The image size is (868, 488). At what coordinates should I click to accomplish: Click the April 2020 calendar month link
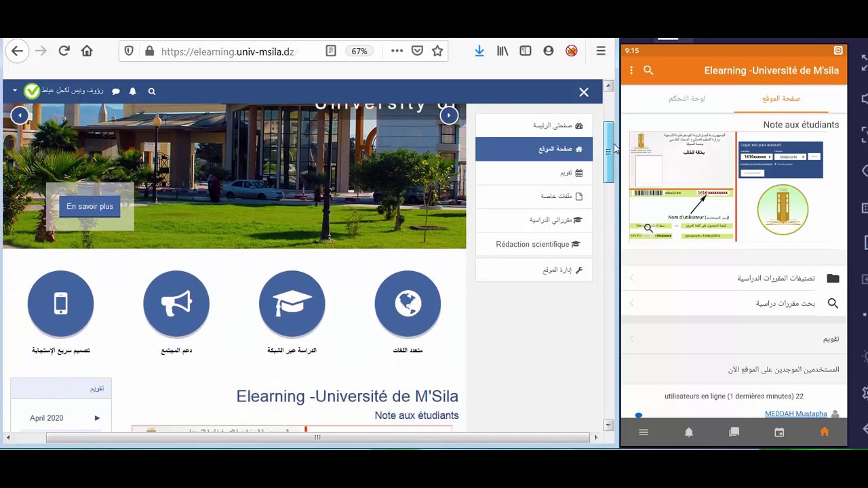(46, 418)
